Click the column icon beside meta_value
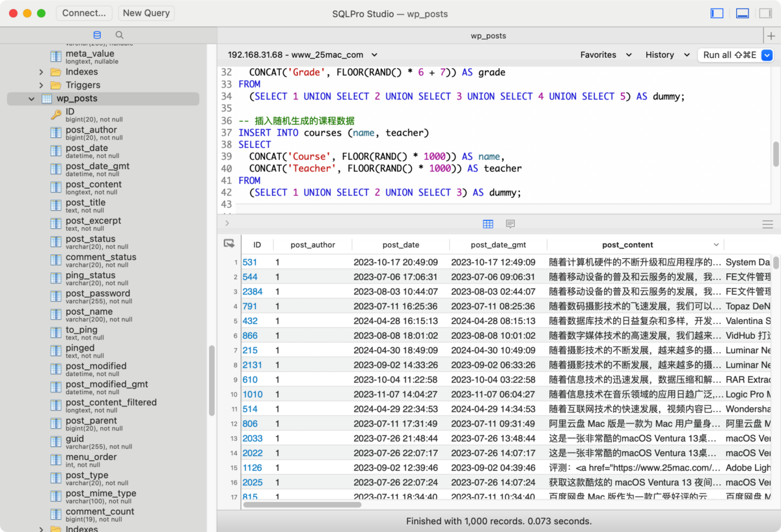The height and width of the screenshot is (532, 781). 56,57
